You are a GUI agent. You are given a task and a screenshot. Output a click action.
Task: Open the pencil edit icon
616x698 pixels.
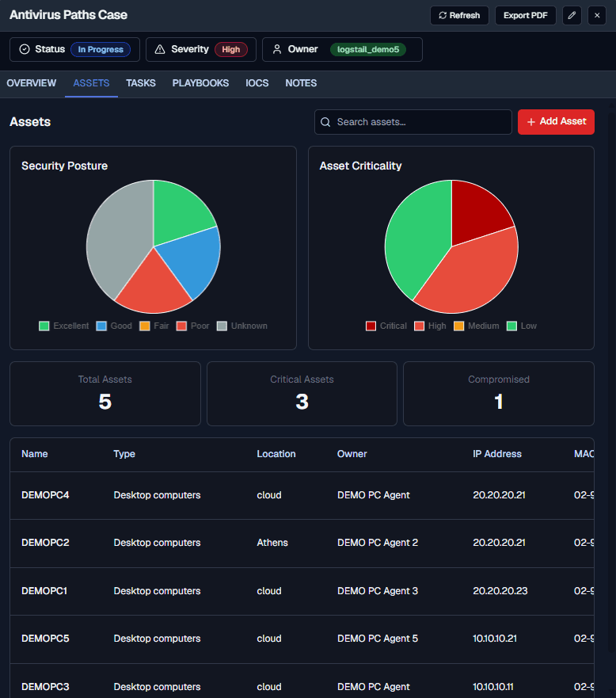pyautogui.click(x=572, y=16)
